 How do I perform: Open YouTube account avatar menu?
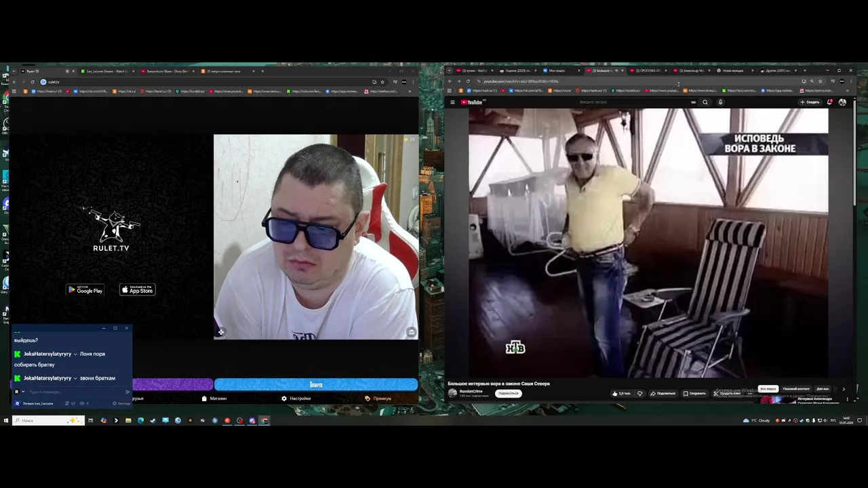tap(842, 102)
